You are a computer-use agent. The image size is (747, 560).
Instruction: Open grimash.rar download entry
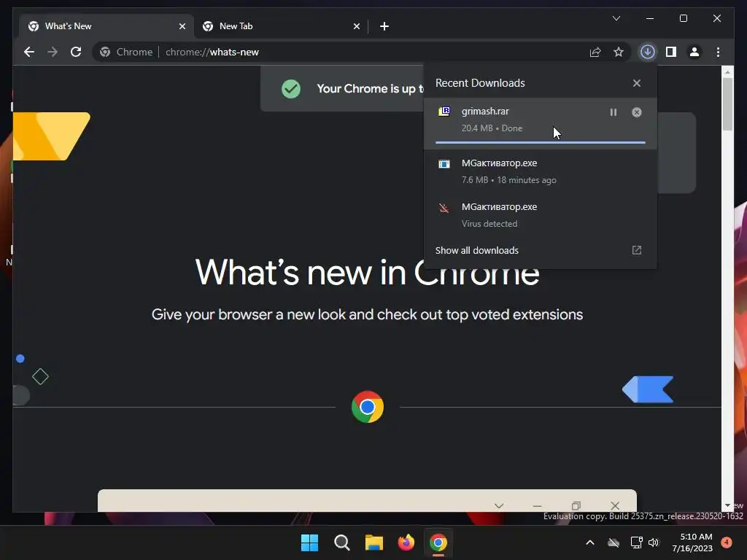click(541, 122)
